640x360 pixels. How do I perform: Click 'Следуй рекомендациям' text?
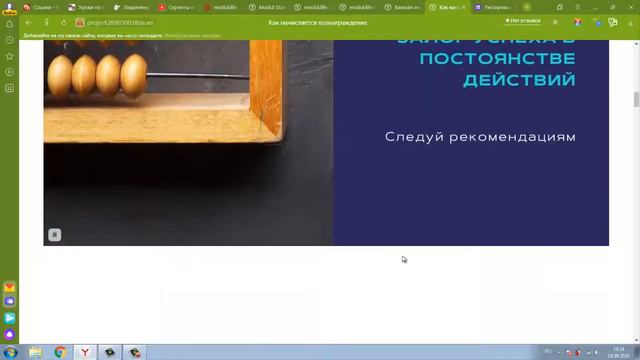pyautogui.click(x=480, y=137)
